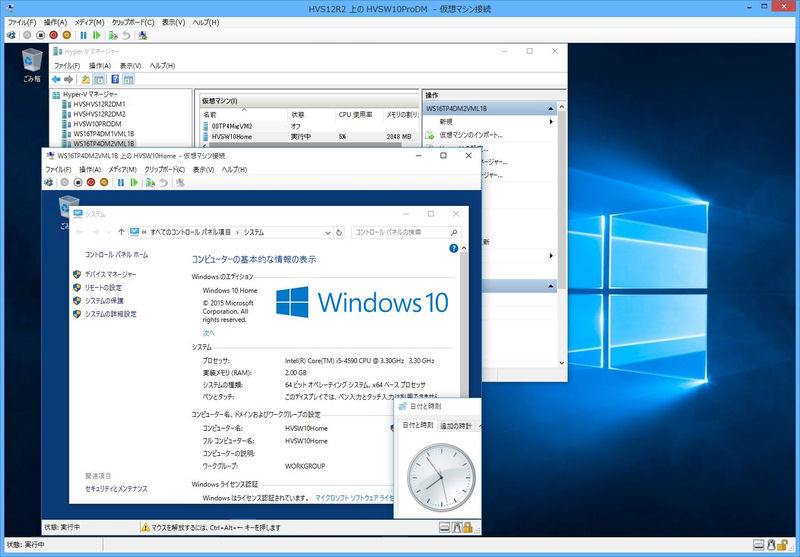Select HVSW10PRODM server in Hyper-V tree
Image resolution: width=800 pixels, height=557 pixels.
[97, 124]
